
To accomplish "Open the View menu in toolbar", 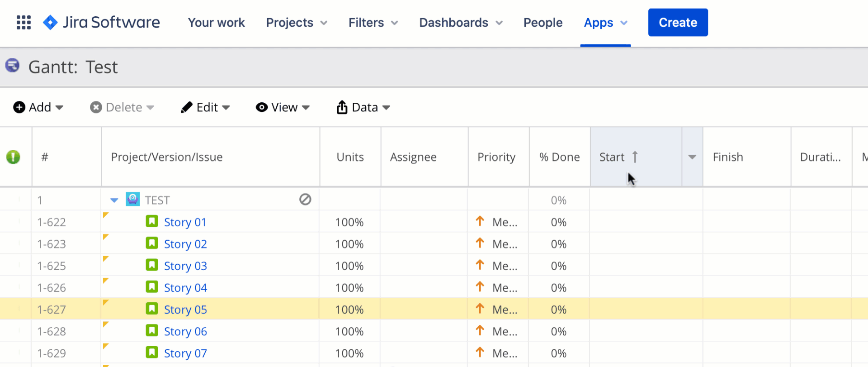I will coord(283,107).
